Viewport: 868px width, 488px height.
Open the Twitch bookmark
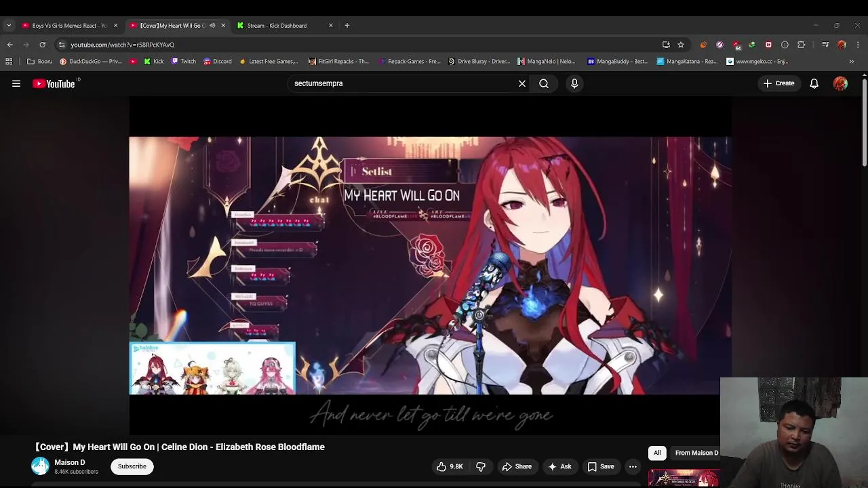pyautogui.click(x=184, y=61)
